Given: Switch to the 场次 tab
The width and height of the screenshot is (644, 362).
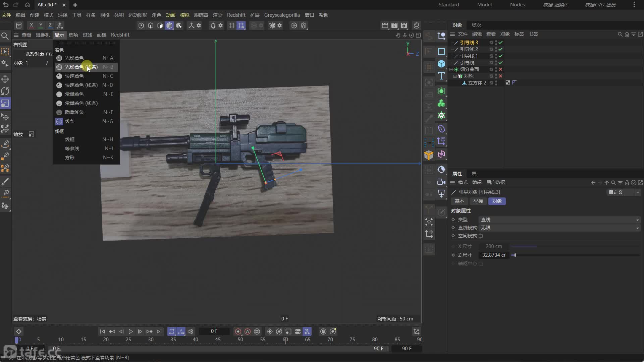Looking at the screenshot, I should (476, 25).
